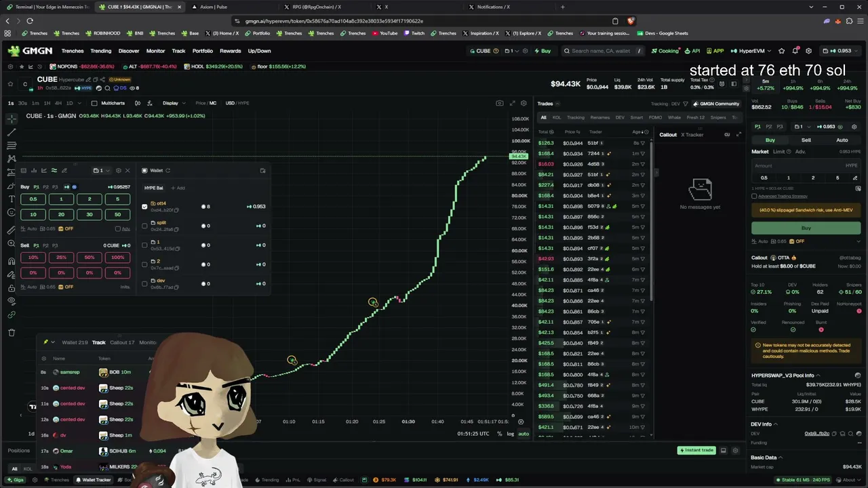Click the Instant trade button
868x488 pixels.
tap(696, 450)
